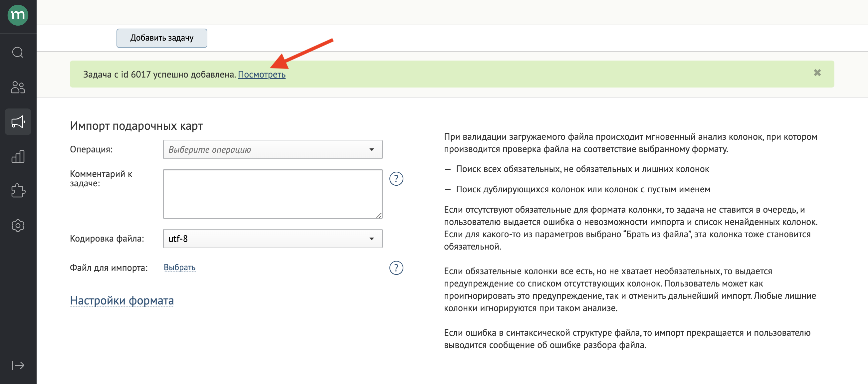The width and height of the screenshot is (868, 384).
Task: Show help for task comment field
Action: pos(396,179)
